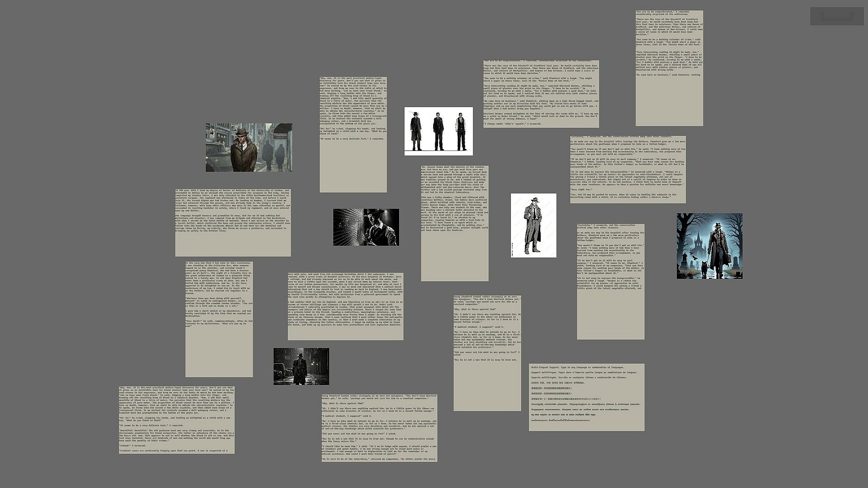Select the 'In the year 1878' text card
The width and height of the screenshot is (868, 488).
pos(233,223)
